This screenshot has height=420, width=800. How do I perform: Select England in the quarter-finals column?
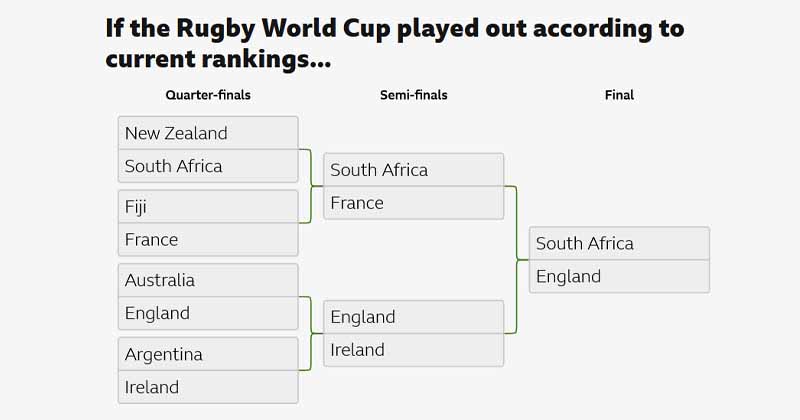[207, 313]
